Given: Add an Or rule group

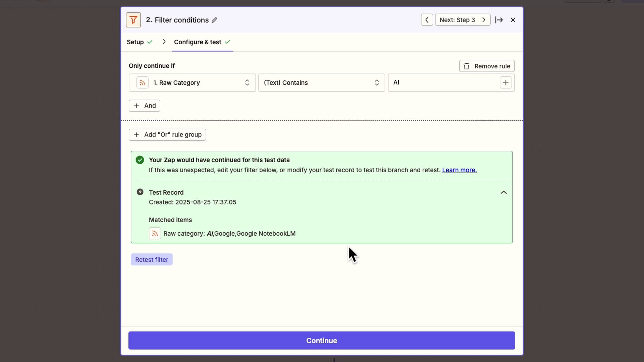Looking at the screenshot, I should [x=167, y=135].
